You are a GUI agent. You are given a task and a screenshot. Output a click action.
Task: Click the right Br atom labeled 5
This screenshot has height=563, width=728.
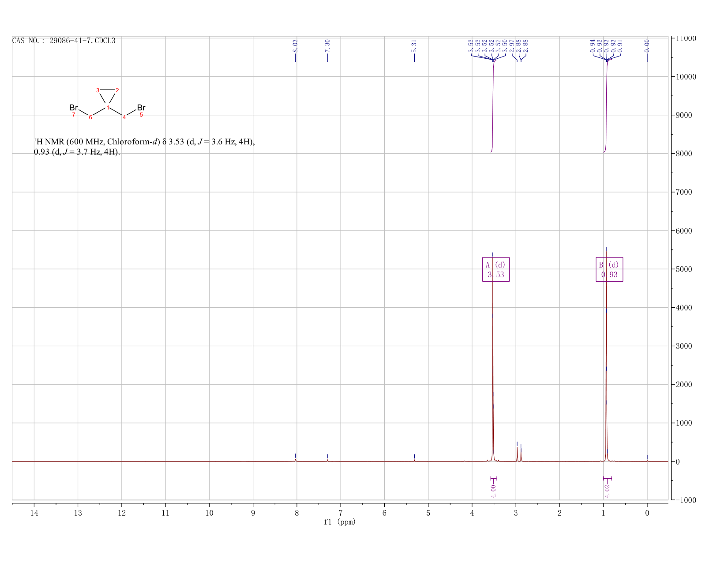141,108
